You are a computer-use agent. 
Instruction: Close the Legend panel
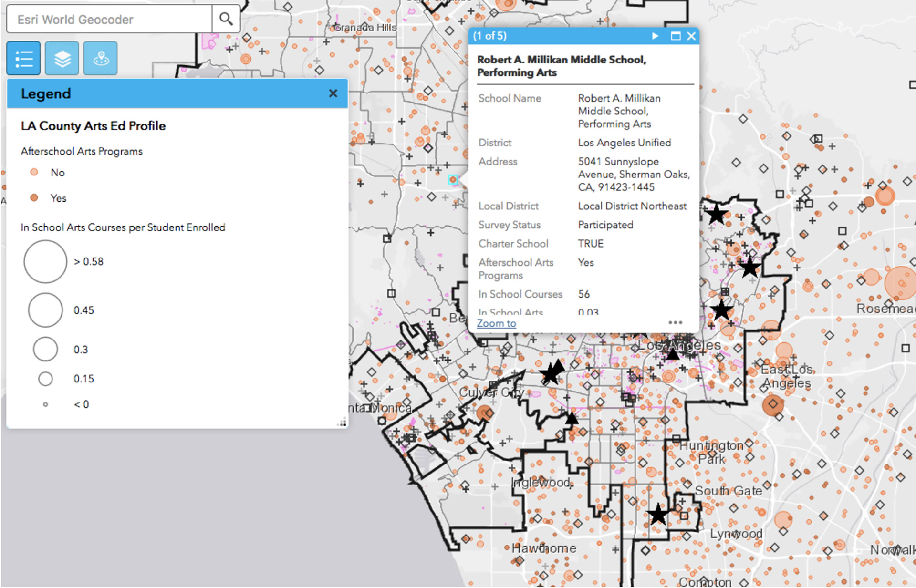click(x=333, y=93)
